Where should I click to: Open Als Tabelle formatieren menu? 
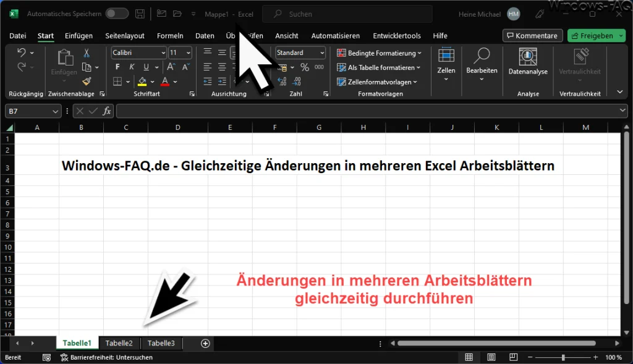(378, 67)
